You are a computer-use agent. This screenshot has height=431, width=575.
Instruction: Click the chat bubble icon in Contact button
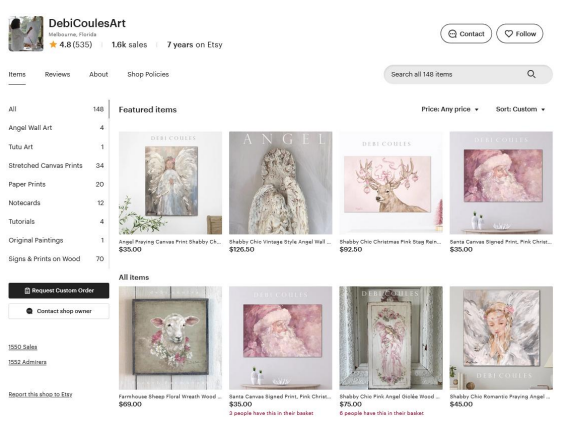click(x=453, y=34)
